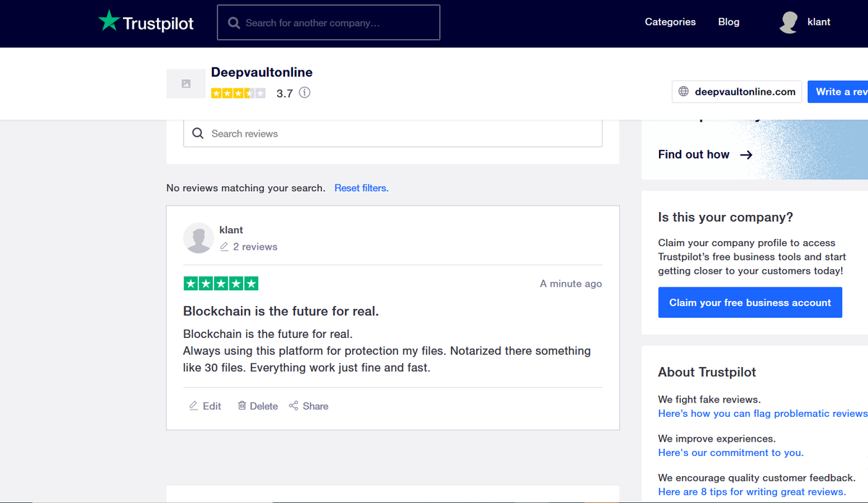Screen dimensions: 868x503
Task: Click the We fight fake reviews. text
Action: pos(710,400)
